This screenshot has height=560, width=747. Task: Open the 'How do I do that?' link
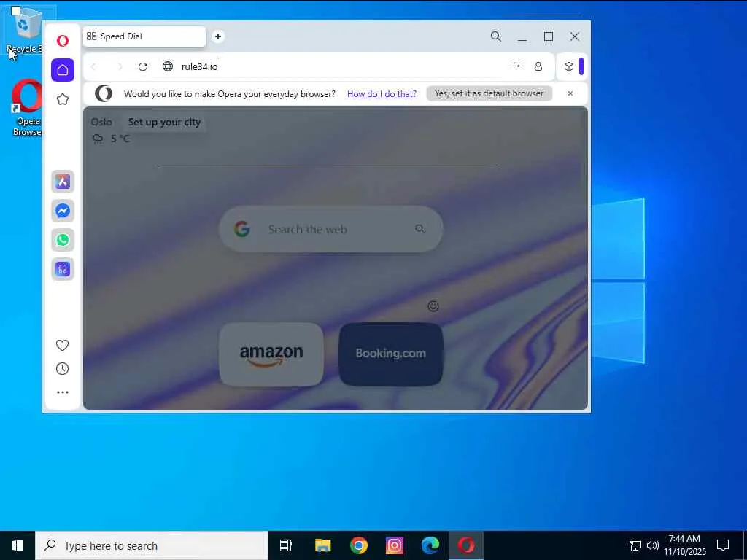pyautogui.click(x=382, y=94)
